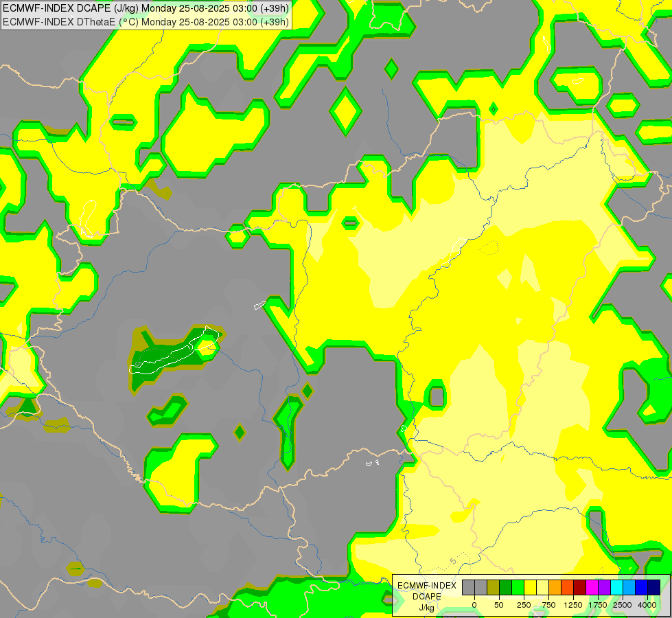Select the cyan legend swatch
This screenshot has width=672, height=618.
tap(616, 587)
